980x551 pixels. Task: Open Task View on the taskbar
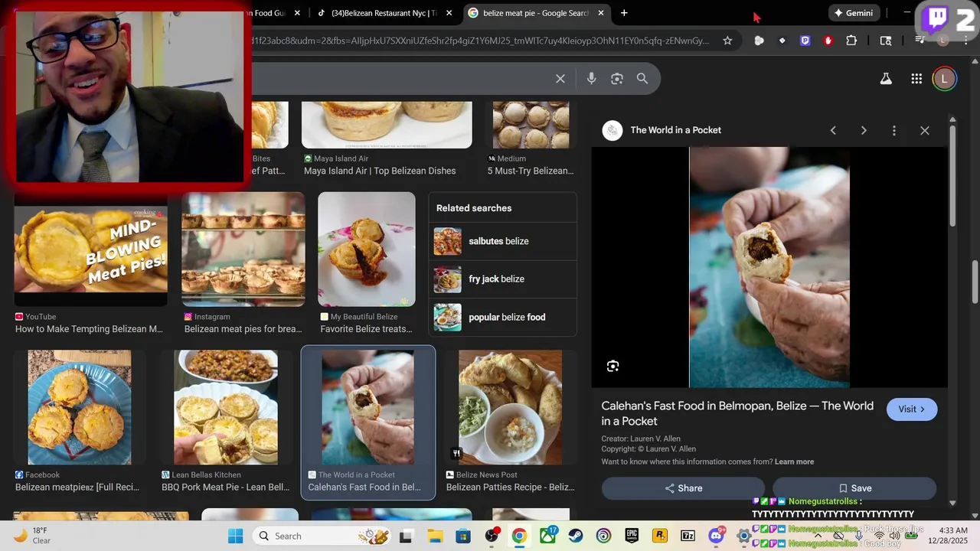pos(407,536)
